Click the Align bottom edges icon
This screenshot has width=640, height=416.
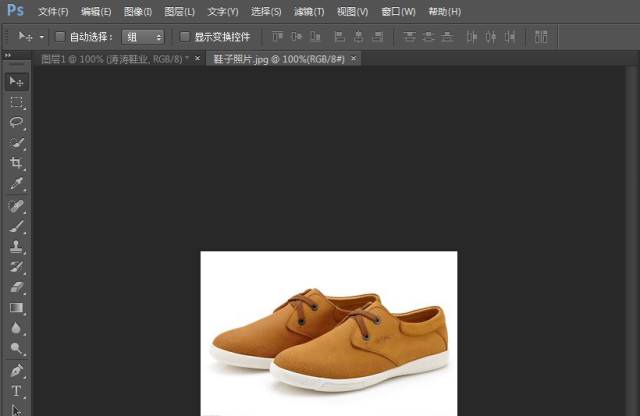pyautogui.click(x=316, y=37)
